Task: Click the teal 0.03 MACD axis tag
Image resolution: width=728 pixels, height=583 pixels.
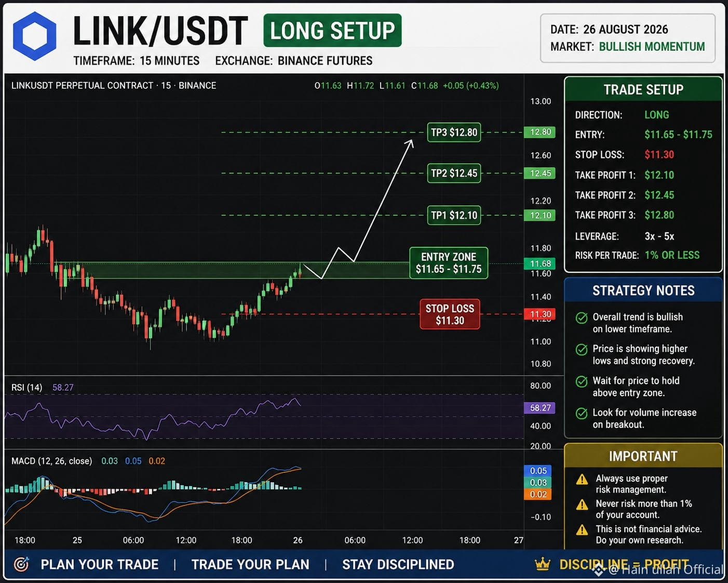Action: pyautogui.click(x=537, y=482)
